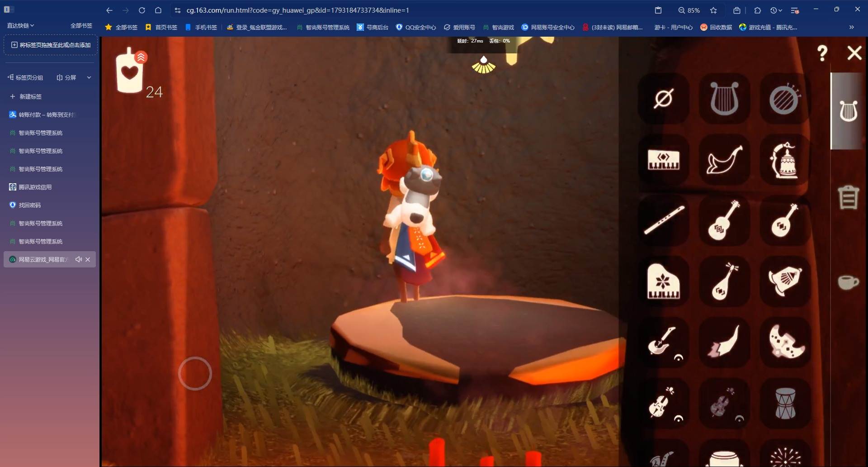Choose the curved horn instrument
Screen dimensions: 868x467
coord(724,160)
